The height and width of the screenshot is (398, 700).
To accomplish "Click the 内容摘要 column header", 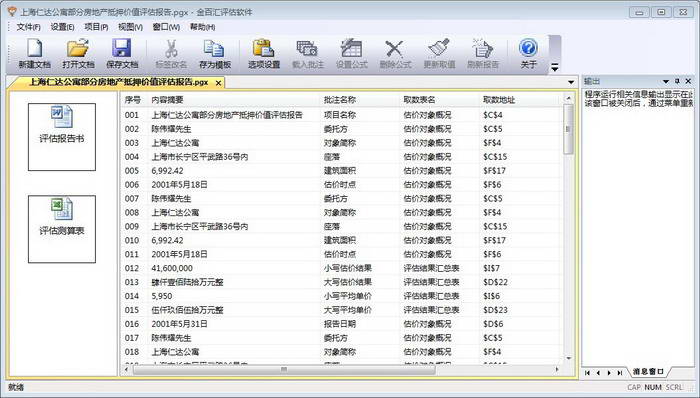I will [234, 100].
